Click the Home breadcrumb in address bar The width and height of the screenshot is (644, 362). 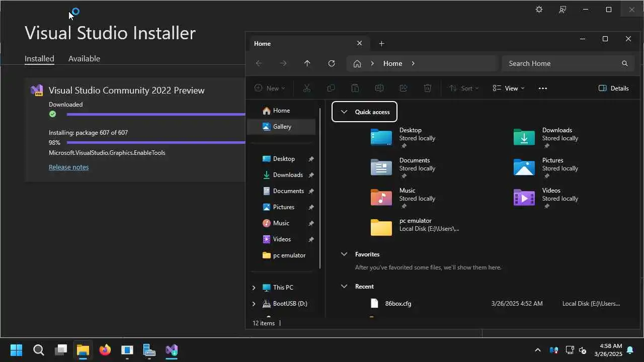pos(392,63)
